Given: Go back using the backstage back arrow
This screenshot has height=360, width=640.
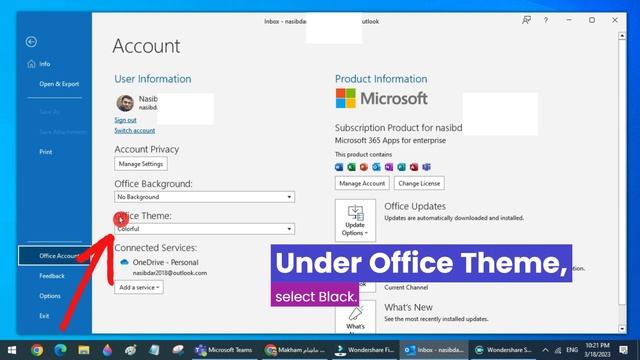Looking at the screenshot, I should 31,42.
